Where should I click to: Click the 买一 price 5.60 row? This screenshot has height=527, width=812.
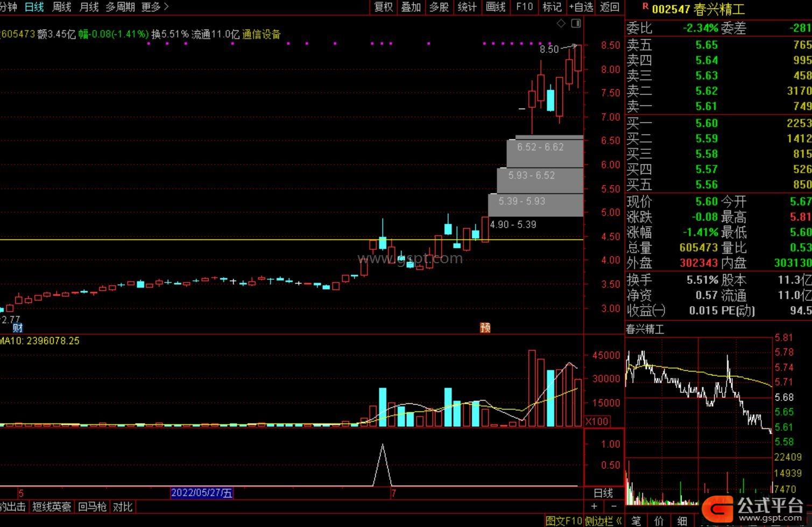719,123
